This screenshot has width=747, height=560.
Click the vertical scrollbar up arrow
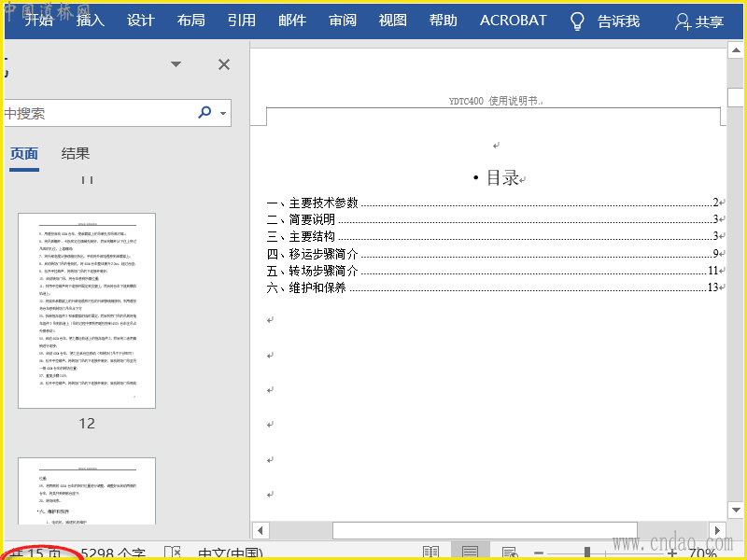coord(736,50)
